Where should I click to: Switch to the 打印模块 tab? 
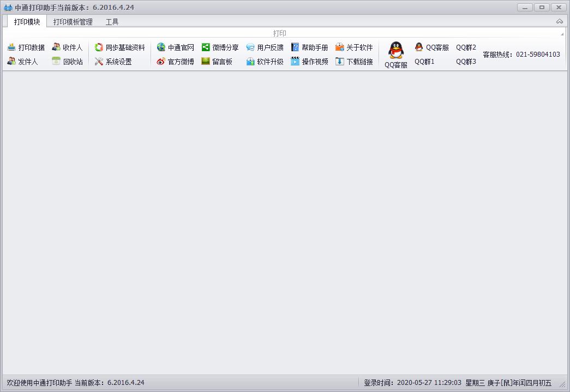(27, 22)
